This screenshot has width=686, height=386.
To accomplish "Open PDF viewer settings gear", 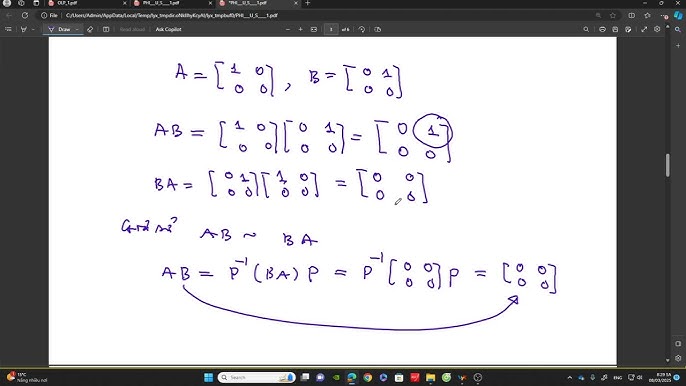I will pos(657,29).
